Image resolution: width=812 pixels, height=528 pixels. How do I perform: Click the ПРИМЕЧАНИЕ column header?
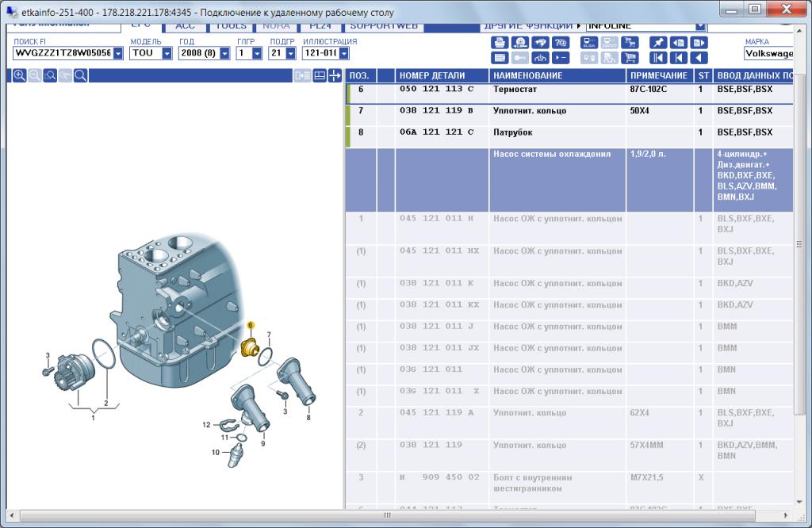(x=660, y=75)
